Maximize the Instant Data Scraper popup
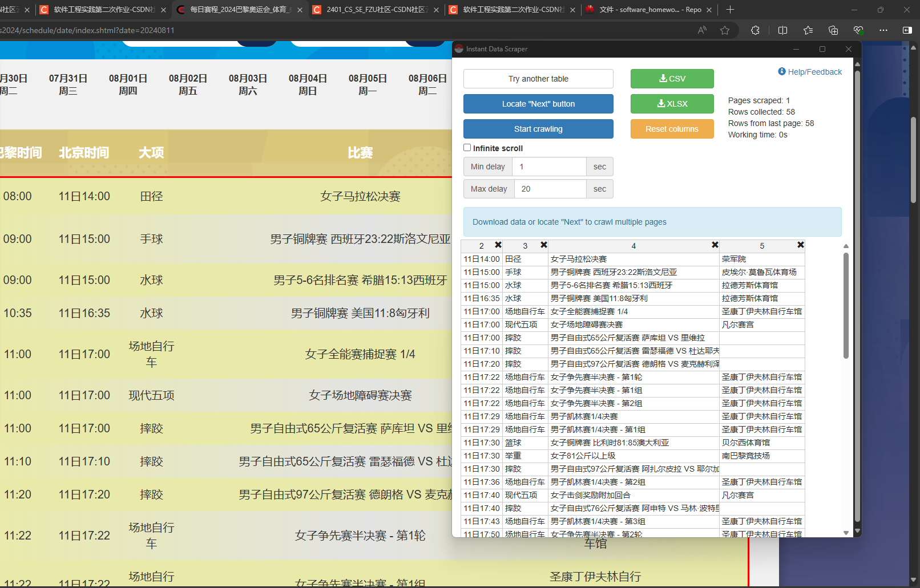 [x=822, y=49]
